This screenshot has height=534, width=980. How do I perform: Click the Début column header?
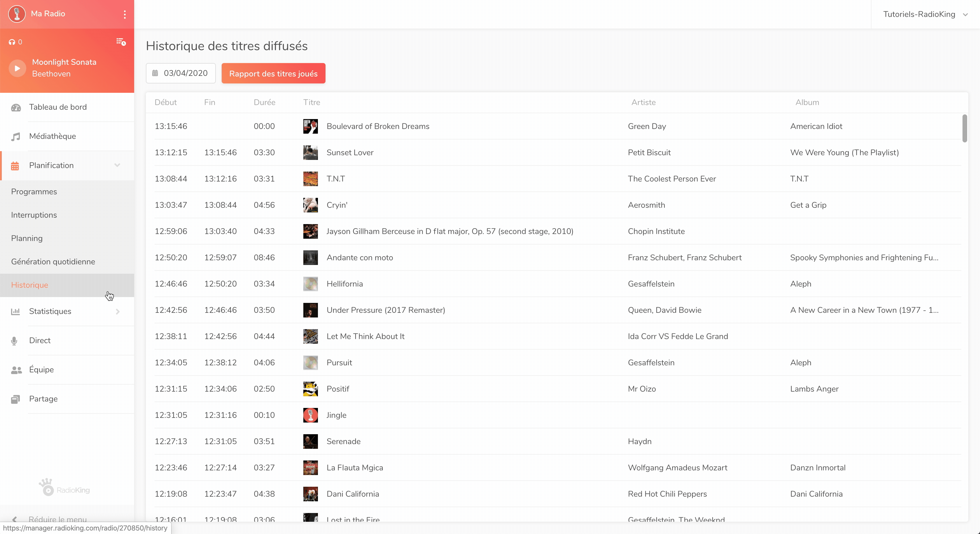165,102
